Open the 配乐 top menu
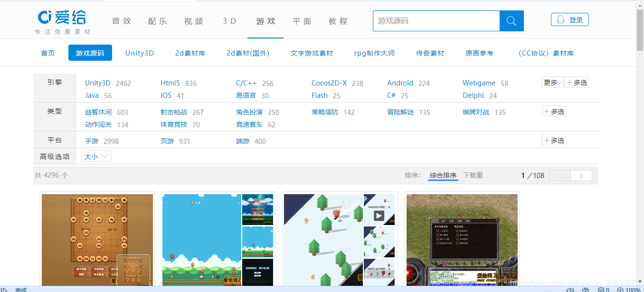 click(x=158, y=21)
